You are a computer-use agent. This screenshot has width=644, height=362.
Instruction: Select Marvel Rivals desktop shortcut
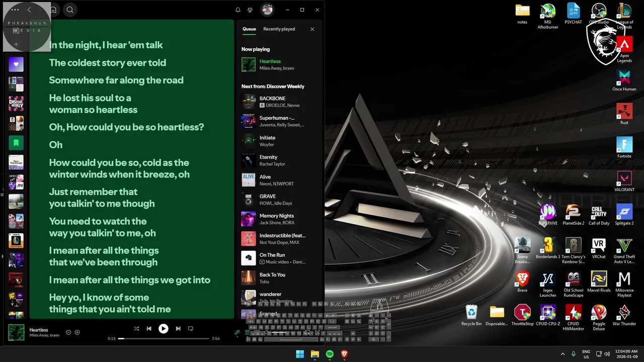click(x=599, y=282)
